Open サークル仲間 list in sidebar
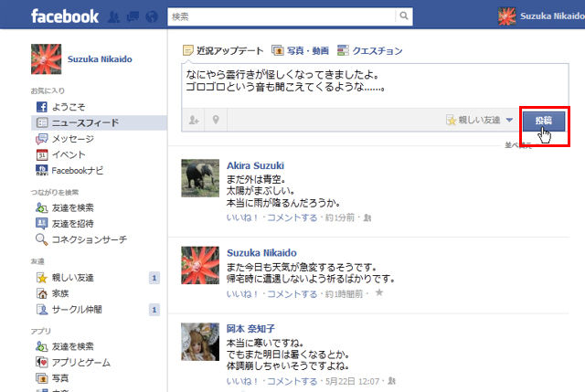Screen dimensions: 585x392 69,309
